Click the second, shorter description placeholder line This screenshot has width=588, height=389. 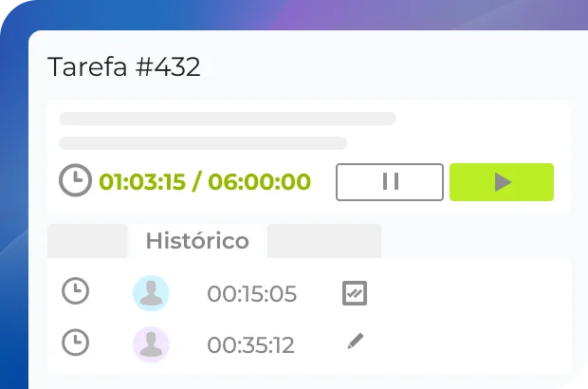pyautogui.click(x=203, y=143)
